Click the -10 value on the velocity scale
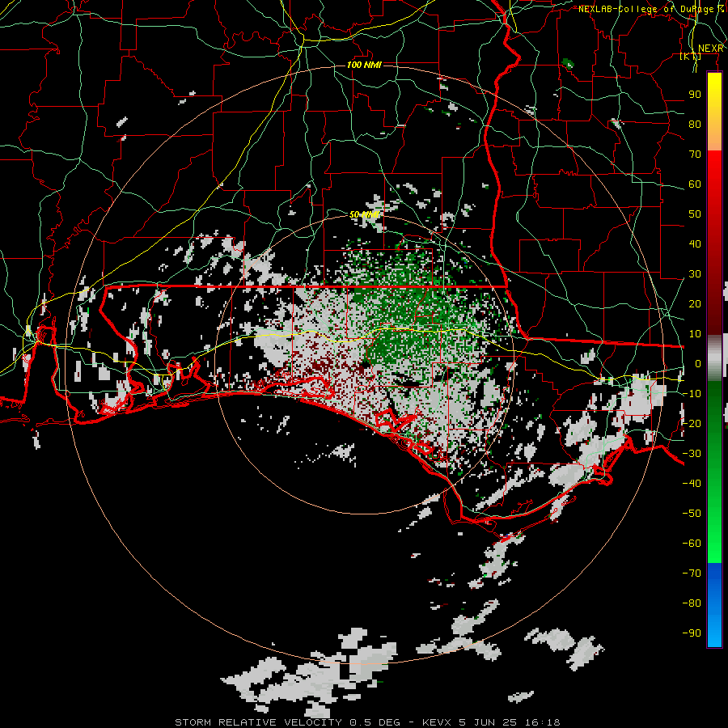Screen dimensions: 728x728 click(x=692, y=394)
